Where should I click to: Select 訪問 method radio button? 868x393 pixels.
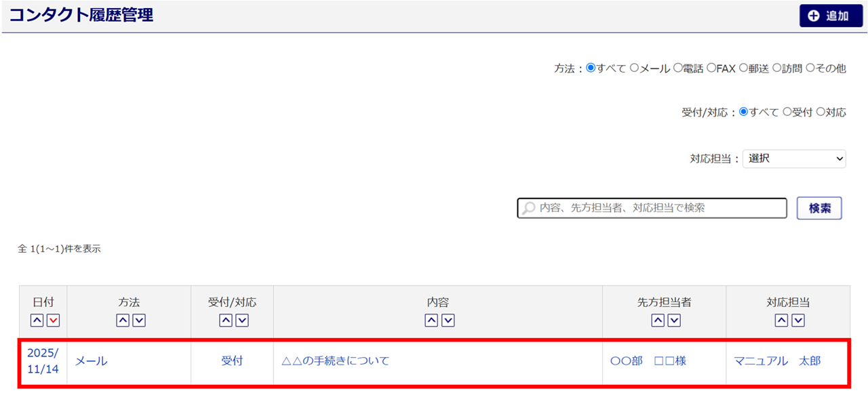777,68
